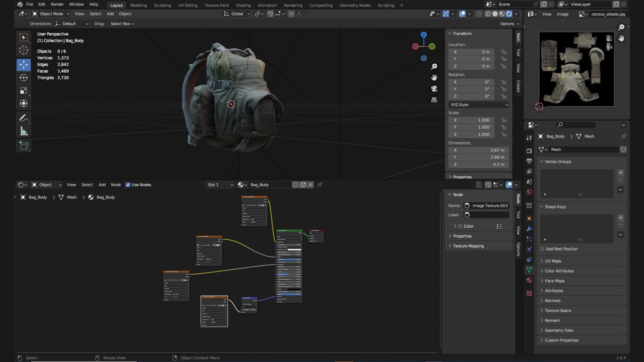644x362 pixels.
Task: Toggle lock on Scale Z
Action: coord(503,134)
